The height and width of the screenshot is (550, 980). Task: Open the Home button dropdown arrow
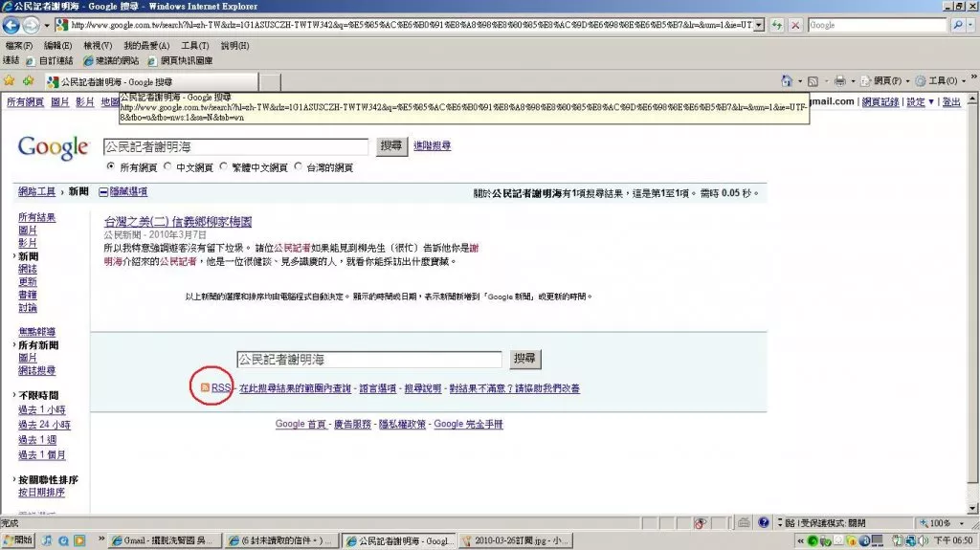click(799, 81)
